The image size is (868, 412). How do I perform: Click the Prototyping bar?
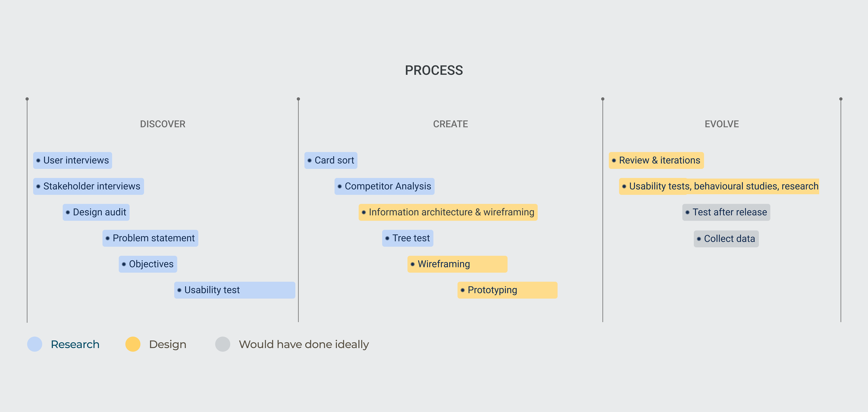tap(507, 290)
